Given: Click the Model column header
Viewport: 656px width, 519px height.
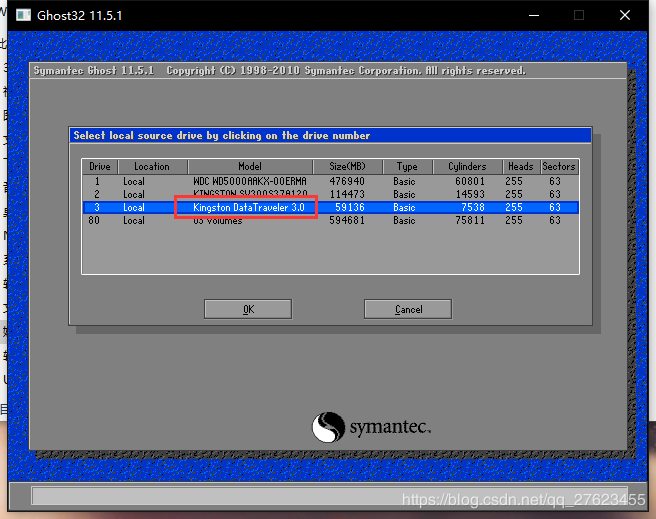Looking at the screenshot, I should pos(250,166).
